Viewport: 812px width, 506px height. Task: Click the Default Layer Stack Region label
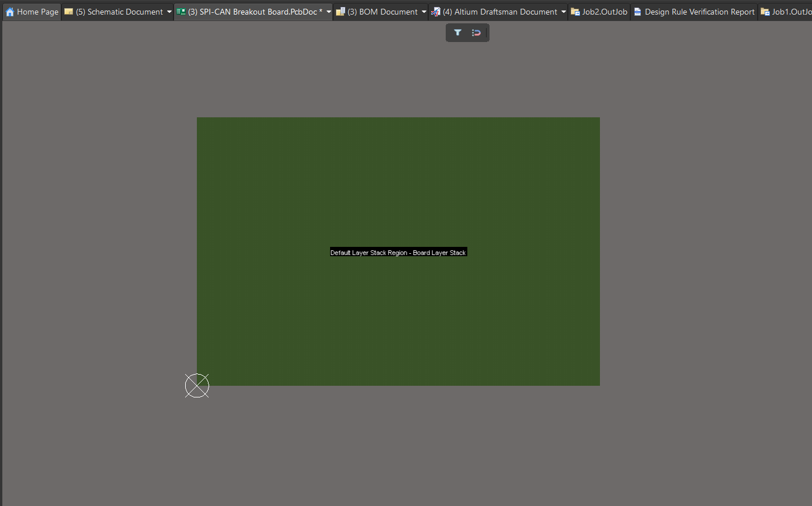click(398, 253)
